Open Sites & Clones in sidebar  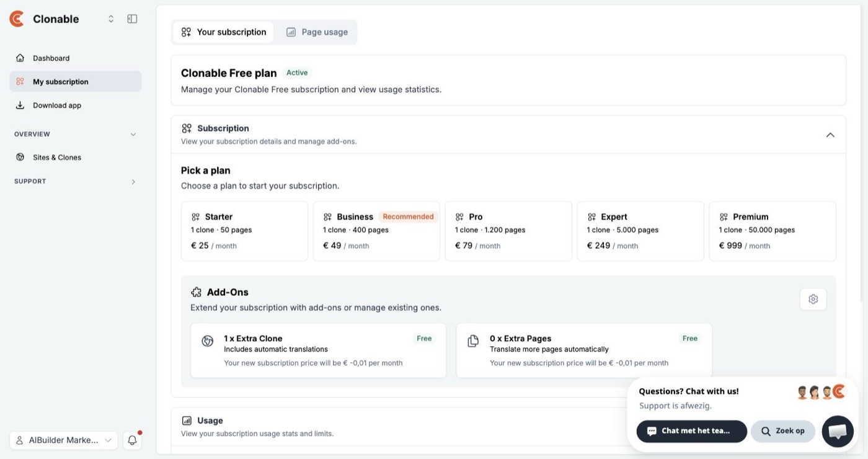tap(75, 157)
